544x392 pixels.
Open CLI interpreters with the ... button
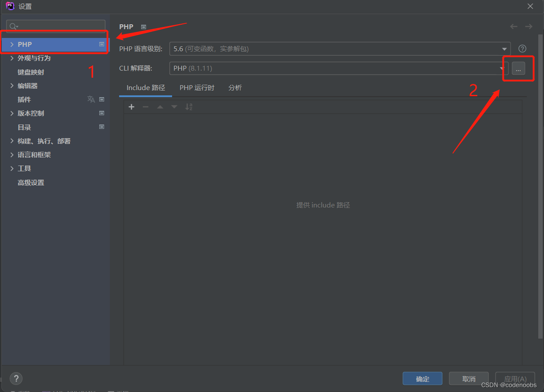518,68
